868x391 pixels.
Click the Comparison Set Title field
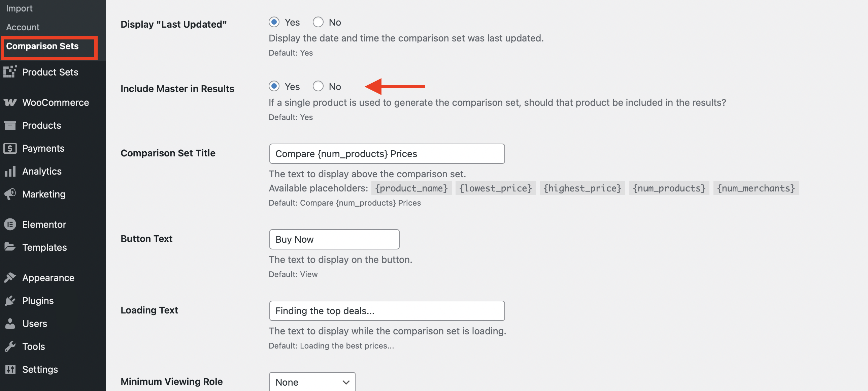pos(387,153)
